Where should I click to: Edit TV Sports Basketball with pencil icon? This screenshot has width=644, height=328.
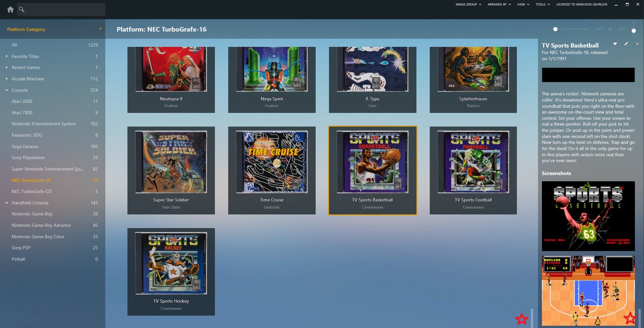point(626,44)
